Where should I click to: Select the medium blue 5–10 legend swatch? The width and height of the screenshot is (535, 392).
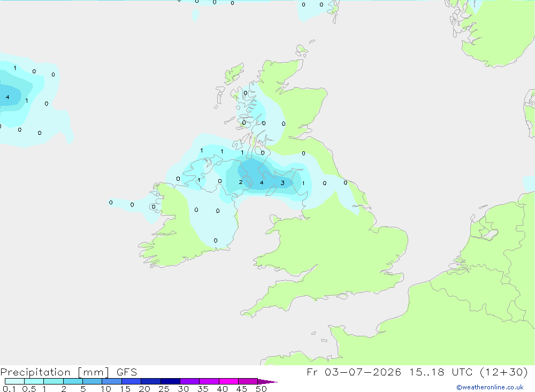click(x=93, y=381)
